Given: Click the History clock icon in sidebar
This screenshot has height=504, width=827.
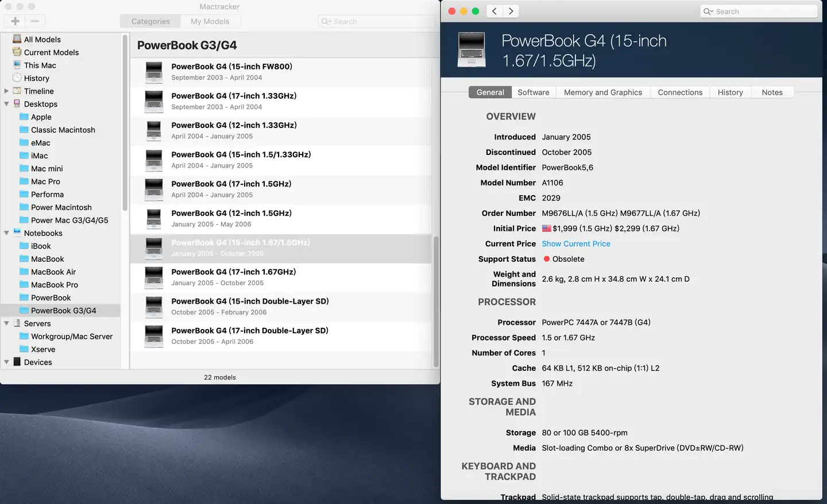Looking at the screenshot, I should click(17, 78).
